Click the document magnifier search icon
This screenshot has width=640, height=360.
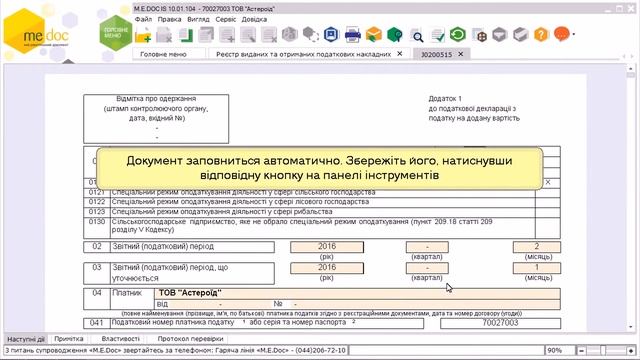pyautogui.click(x=416, y=36)
